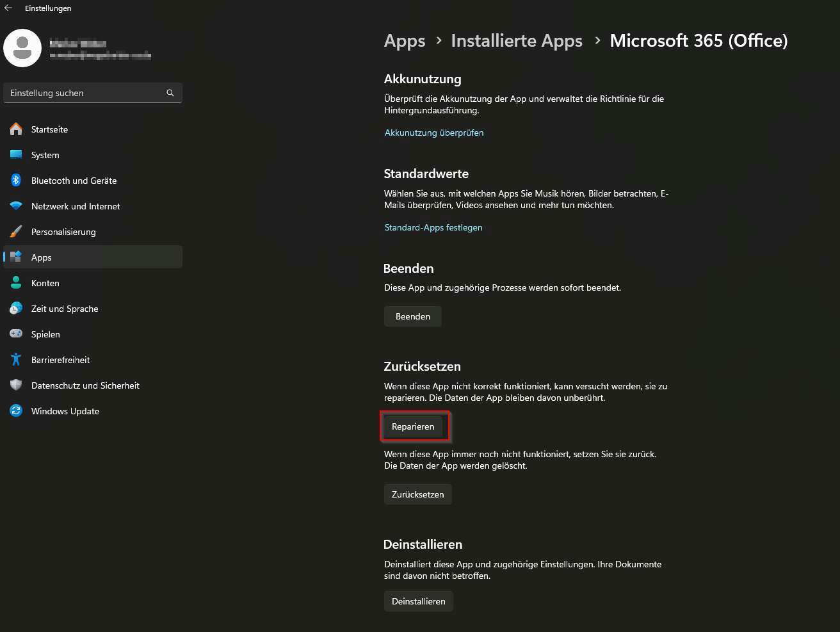This screenshot has width=840, height=632.
Task: Click the Netzwerk wifi icon
Action: 17,206
